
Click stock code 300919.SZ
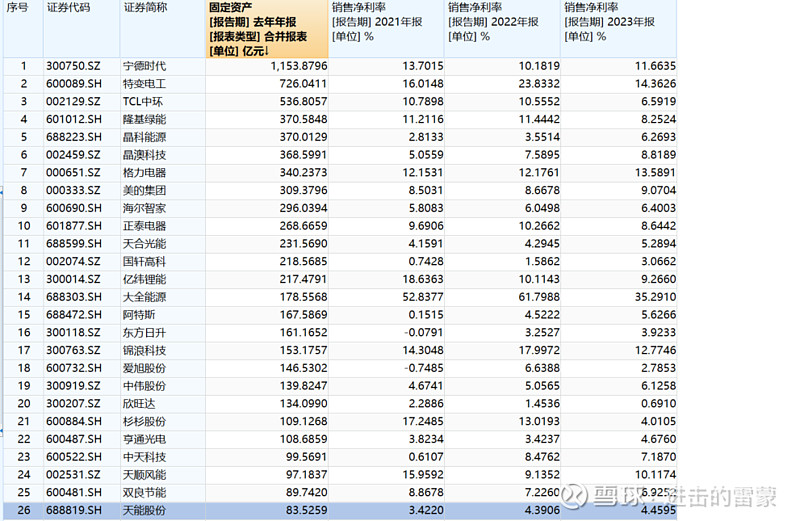73,386
